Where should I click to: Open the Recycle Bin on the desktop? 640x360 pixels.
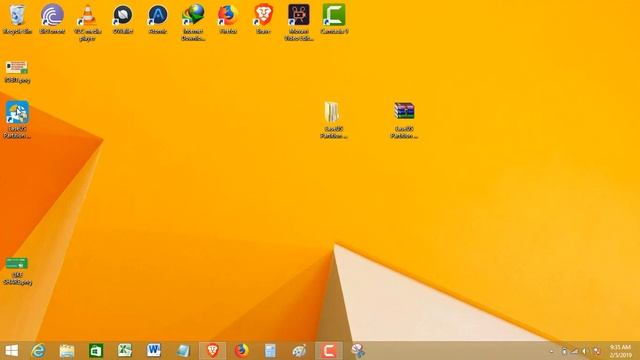[x=17, y=19]
